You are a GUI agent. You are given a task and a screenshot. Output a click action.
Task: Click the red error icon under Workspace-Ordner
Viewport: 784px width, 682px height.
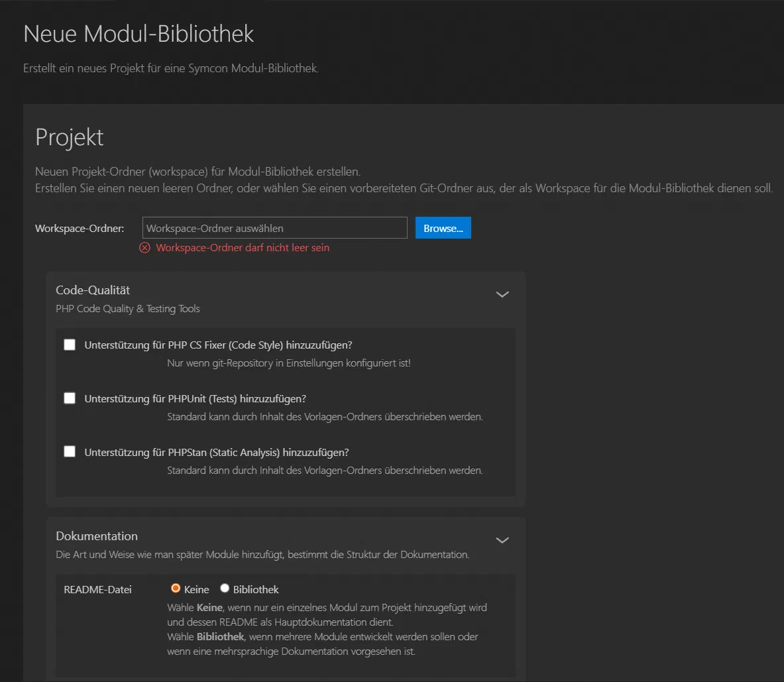[x=144, y=248]
